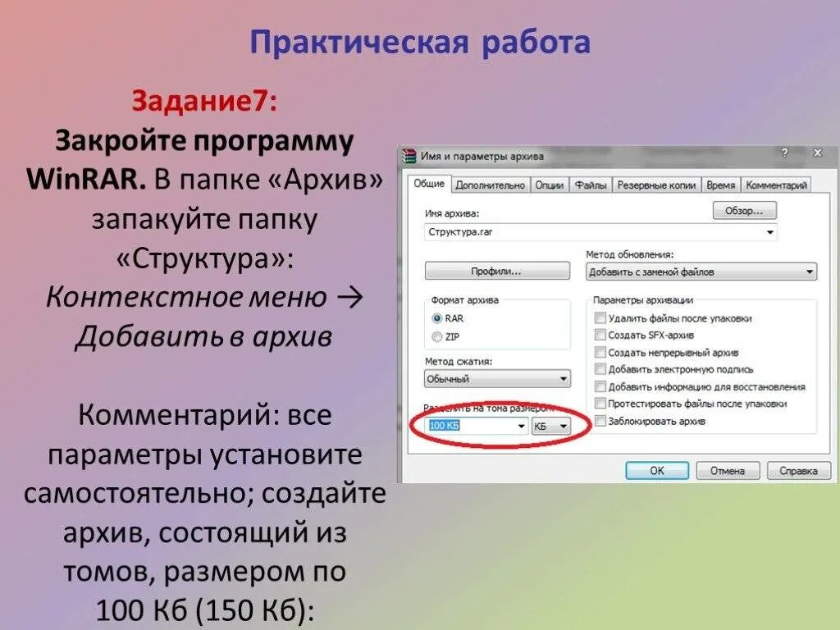This screenshot has width=840, height=630.
Task: Open the Метод сжатия dropdown Обычный
Action: 497,379
